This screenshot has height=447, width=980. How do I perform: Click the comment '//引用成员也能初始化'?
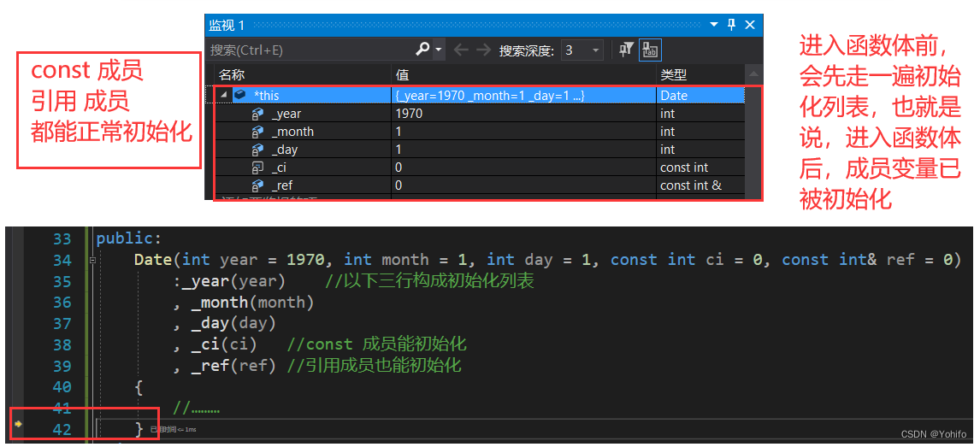(374, 365)
